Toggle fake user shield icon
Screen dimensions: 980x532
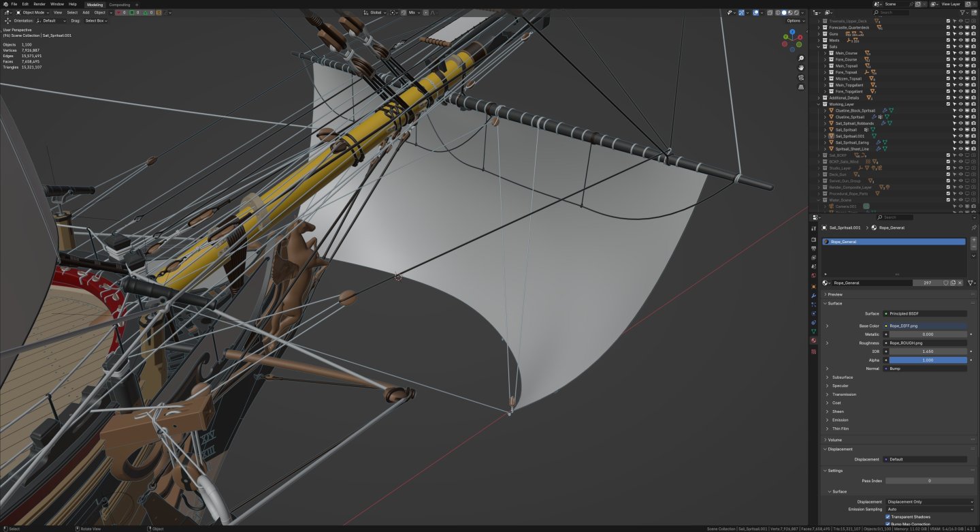[x=945, y=283]
